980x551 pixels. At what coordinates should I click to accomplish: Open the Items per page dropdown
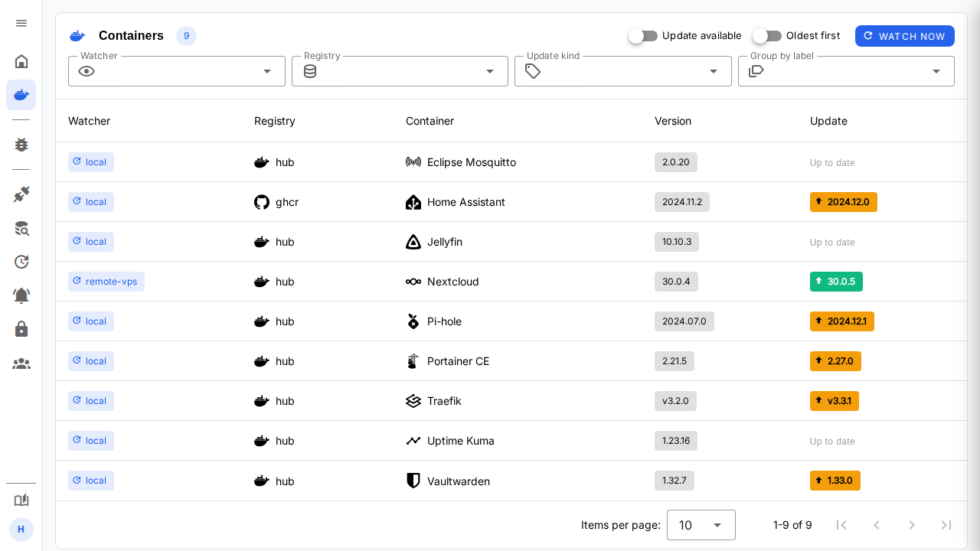701,525
